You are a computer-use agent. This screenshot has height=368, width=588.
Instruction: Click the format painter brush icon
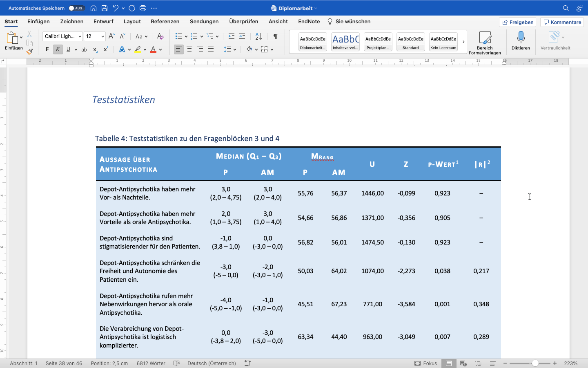click(x=29, y=52)
